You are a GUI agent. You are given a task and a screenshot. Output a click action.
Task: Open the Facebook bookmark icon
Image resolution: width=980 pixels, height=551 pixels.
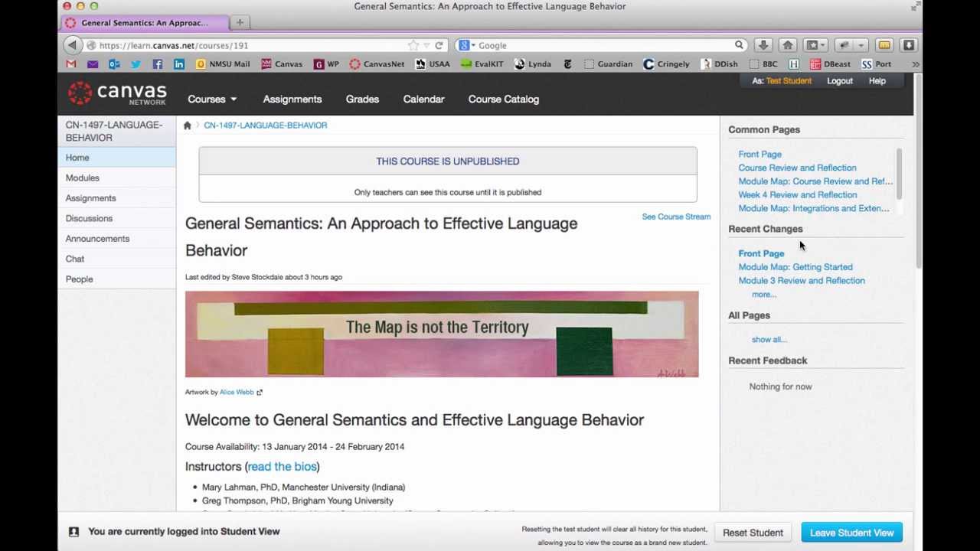157,64
